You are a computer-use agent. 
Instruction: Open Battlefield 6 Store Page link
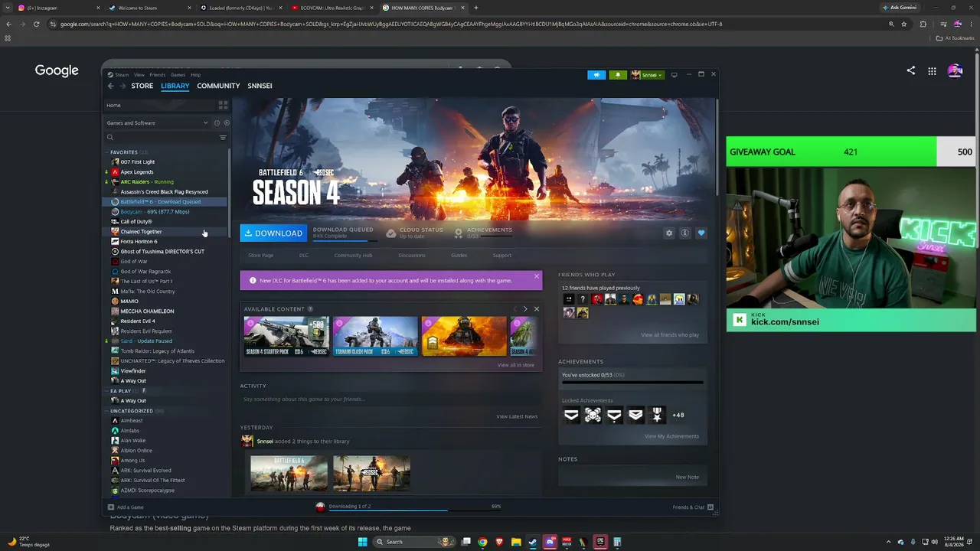point(260,256)
